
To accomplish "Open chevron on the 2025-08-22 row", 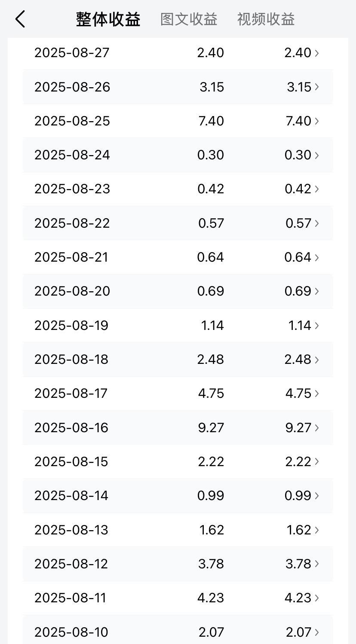I will point(317,223).
